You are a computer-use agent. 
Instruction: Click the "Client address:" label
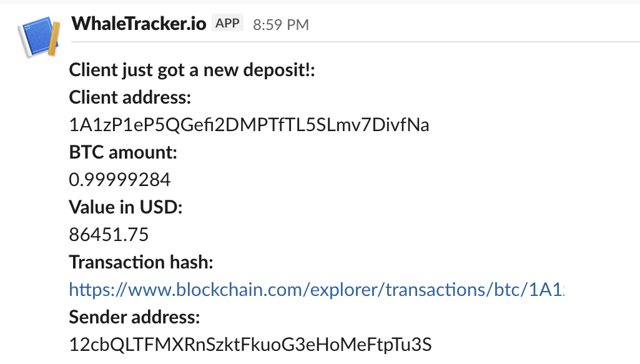(130, 97)
